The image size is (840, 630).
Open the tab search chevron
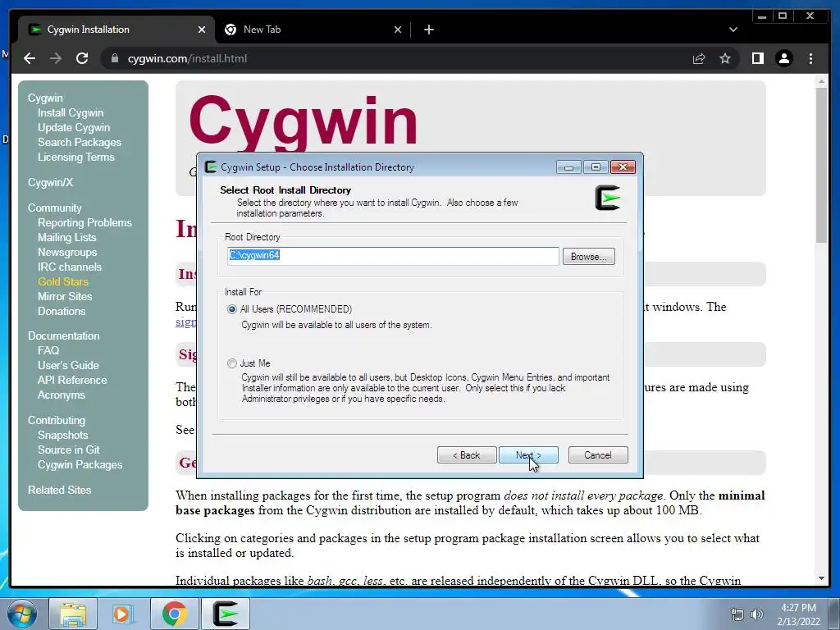[733, 30]
